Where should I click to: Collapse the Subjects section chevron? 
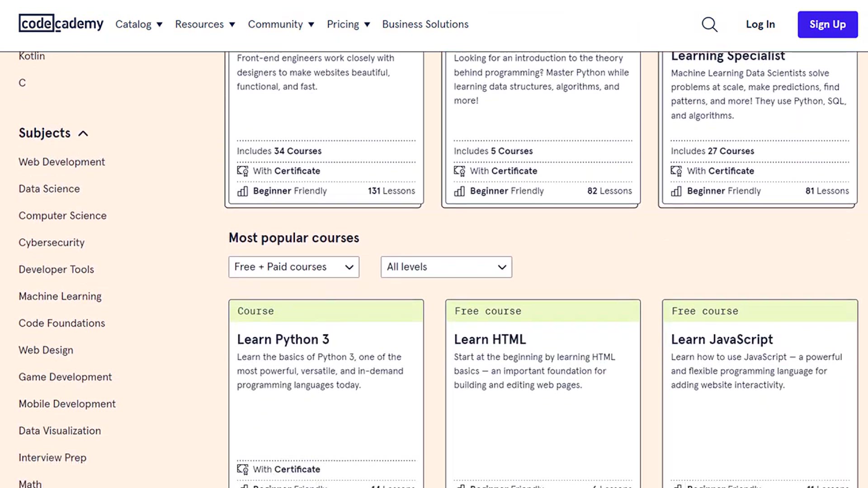click(x=83, y=134)
